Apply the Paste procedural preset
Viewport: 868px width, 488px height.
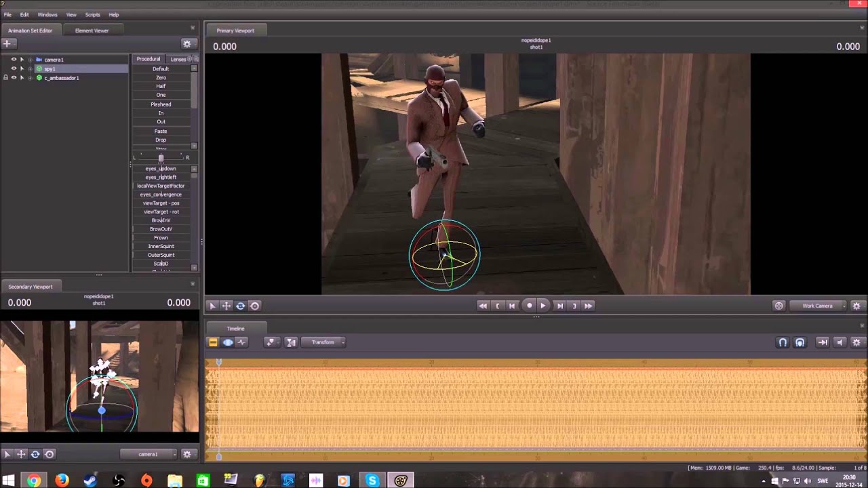[161, 131]
